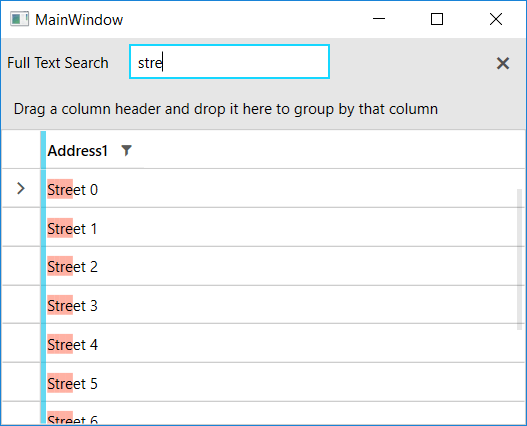The width and height of the screenshot is (527, 426).
Task: Click the group panel 'Drag a column header' hint
Action: click(226, 109)
